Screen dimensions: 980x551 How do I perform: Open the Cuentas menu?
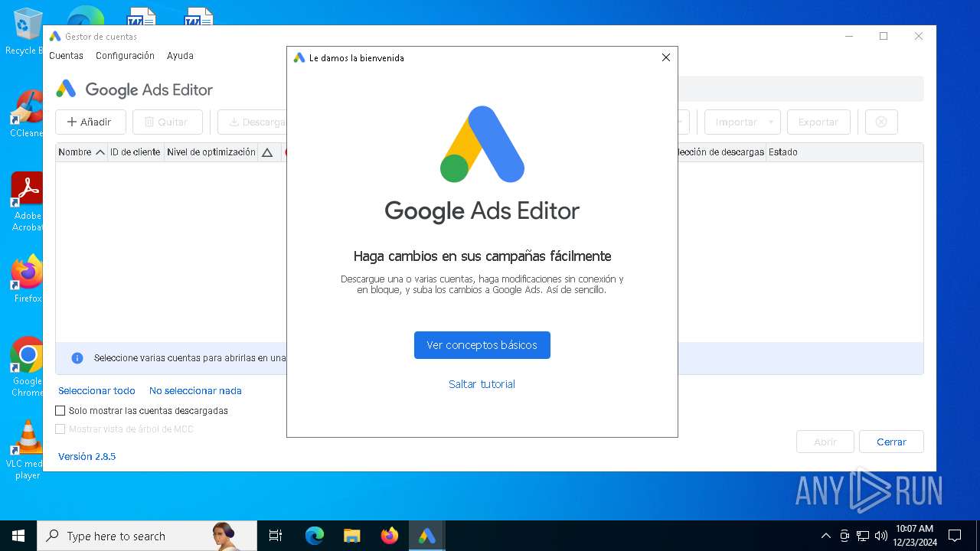(66, 56)
